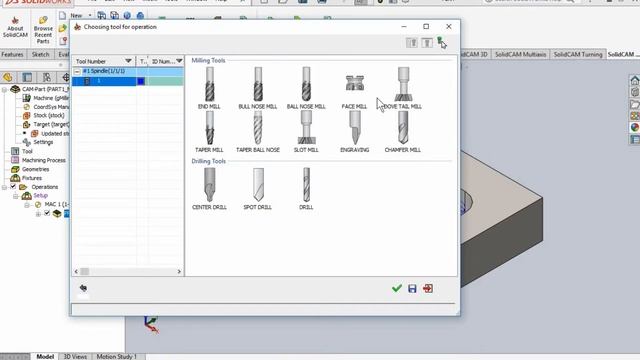
Task: Collapse the #1 Spindle tree node
Action: point(77,71)
